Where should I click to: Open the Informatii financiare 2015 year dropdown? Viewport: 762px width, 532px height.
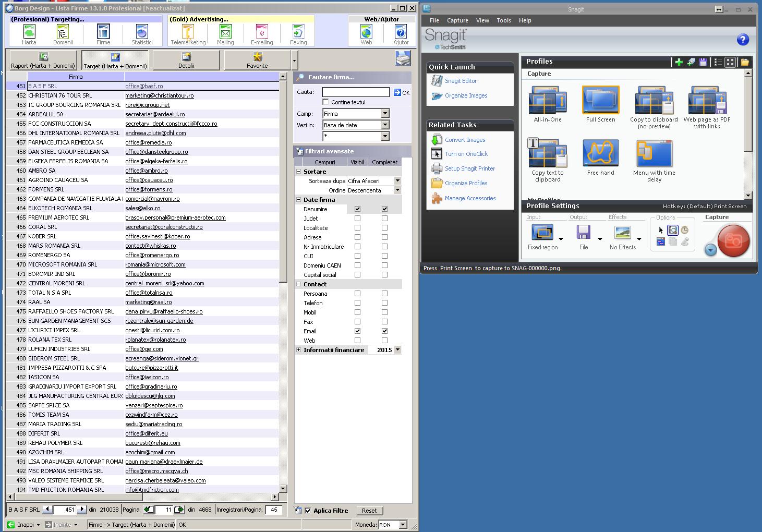[397, 350]
